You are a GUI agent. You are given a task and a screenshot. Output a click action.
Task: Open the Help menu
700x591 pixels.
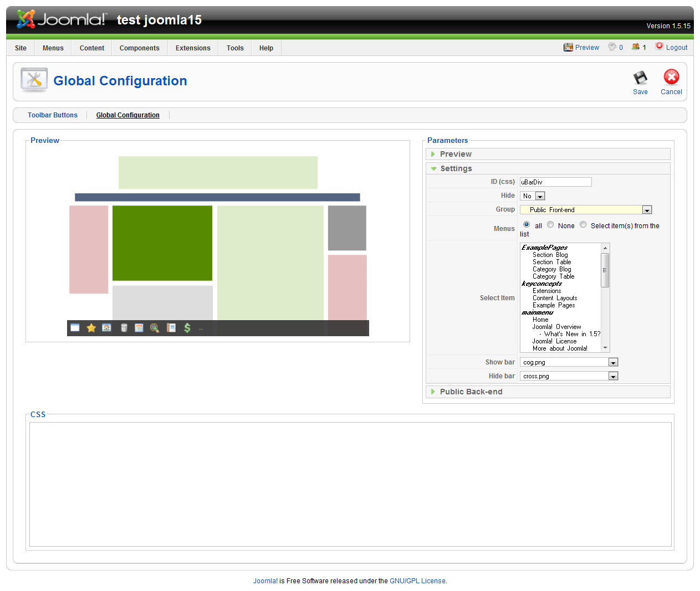[266, 48]
